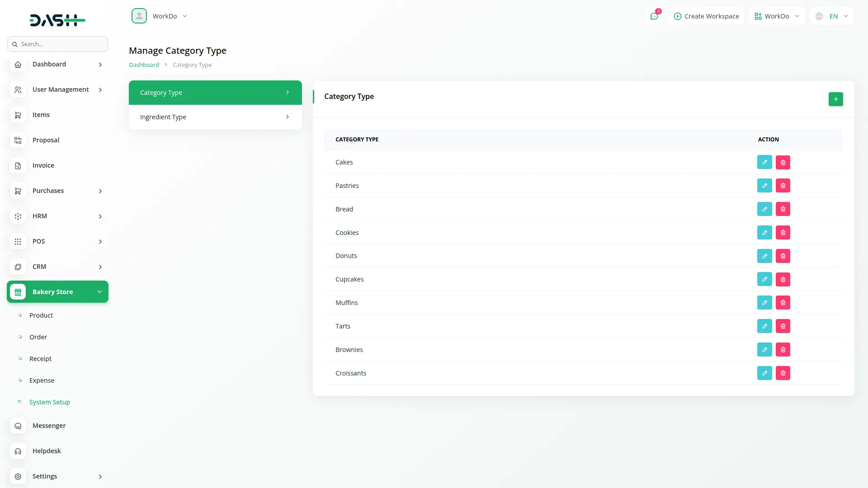The height and width of the screenshot is (488, 868).
Task: Click edit icon for Donuts row
Action: [764, 256]
